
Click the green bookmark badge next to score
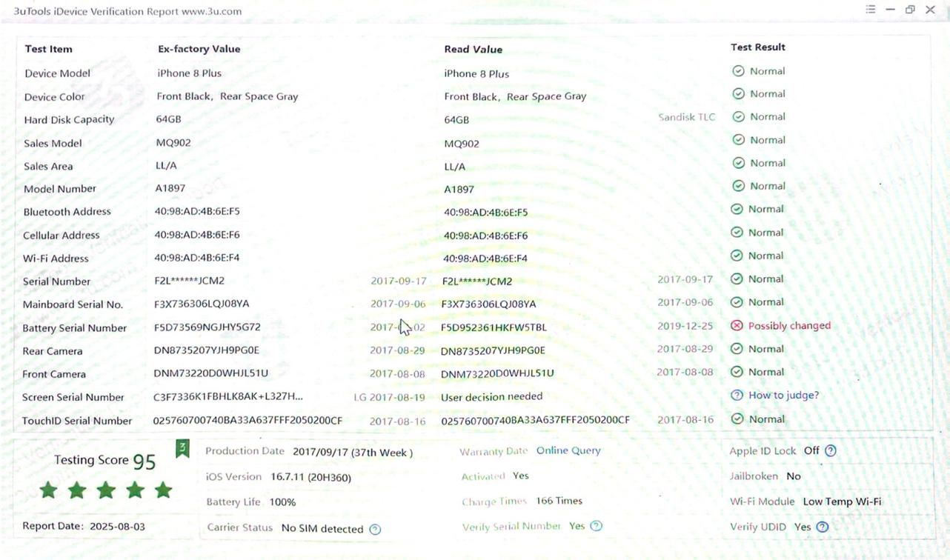click(182, 449)
